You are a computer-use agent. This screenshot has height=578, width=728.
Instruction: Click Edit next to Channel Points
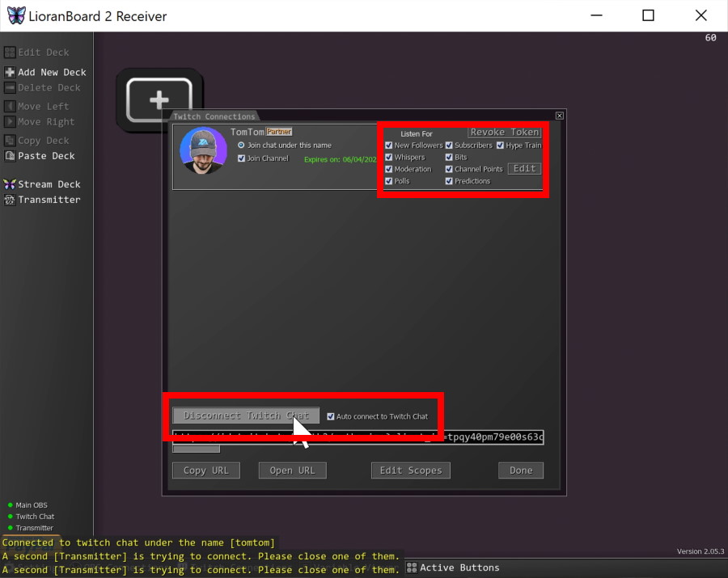pos(524,169)
